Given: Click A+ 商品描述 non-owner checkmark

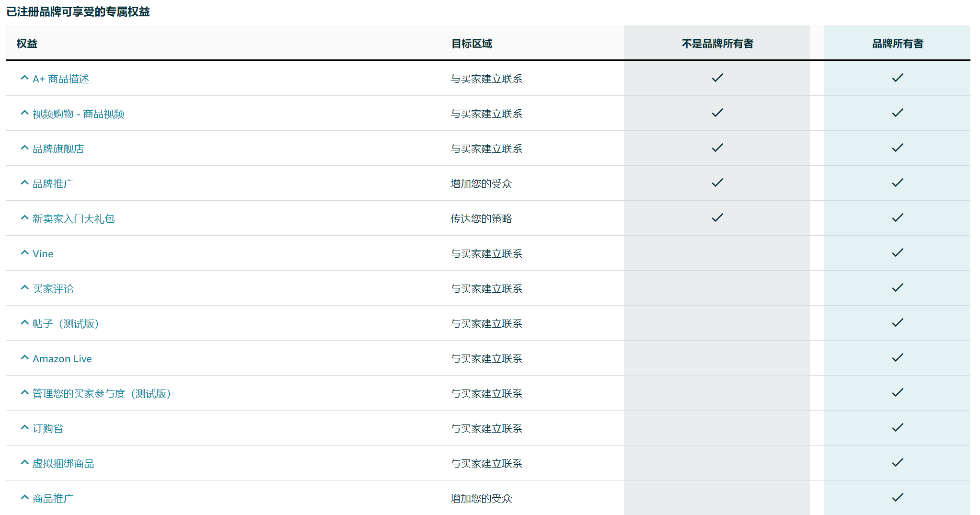Looking at the screenshot, I should click(717, 78).
